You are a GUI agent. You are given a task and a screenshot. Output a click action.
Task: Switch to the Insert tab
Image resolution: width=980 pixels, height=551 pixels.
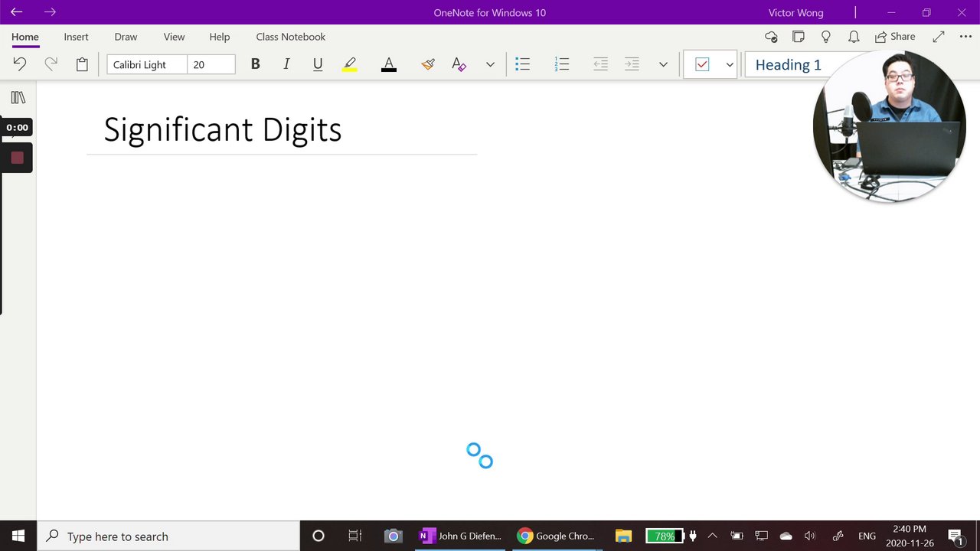[x=76, y=37]
